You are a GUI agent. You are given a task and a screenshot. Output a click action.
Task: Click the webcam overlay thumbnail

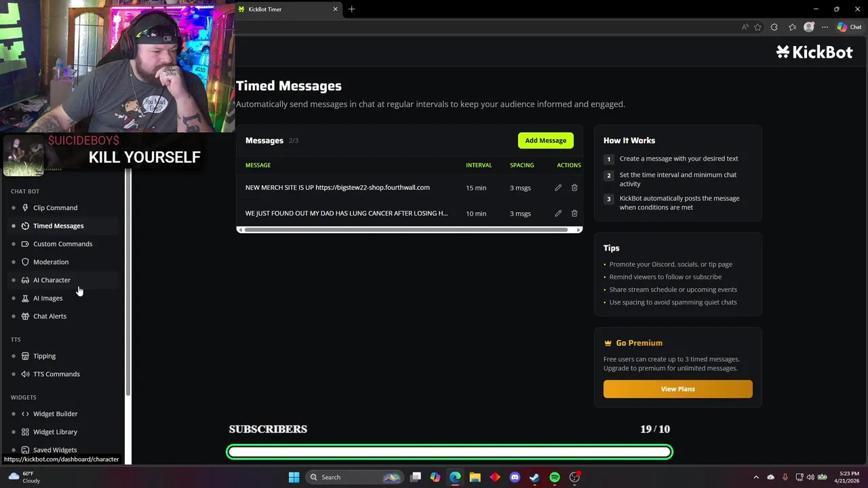(x=117, y=66)
